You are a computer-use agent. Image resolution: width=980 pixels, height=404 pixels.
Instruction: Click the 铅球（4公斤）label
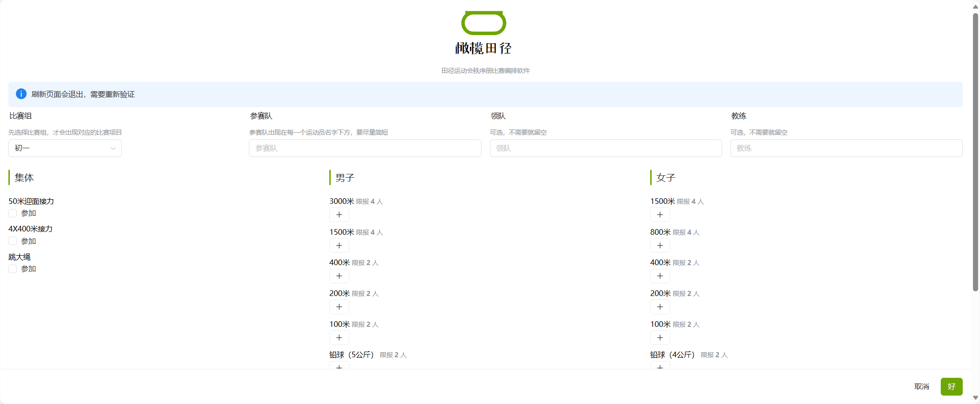tap(673, 355)
